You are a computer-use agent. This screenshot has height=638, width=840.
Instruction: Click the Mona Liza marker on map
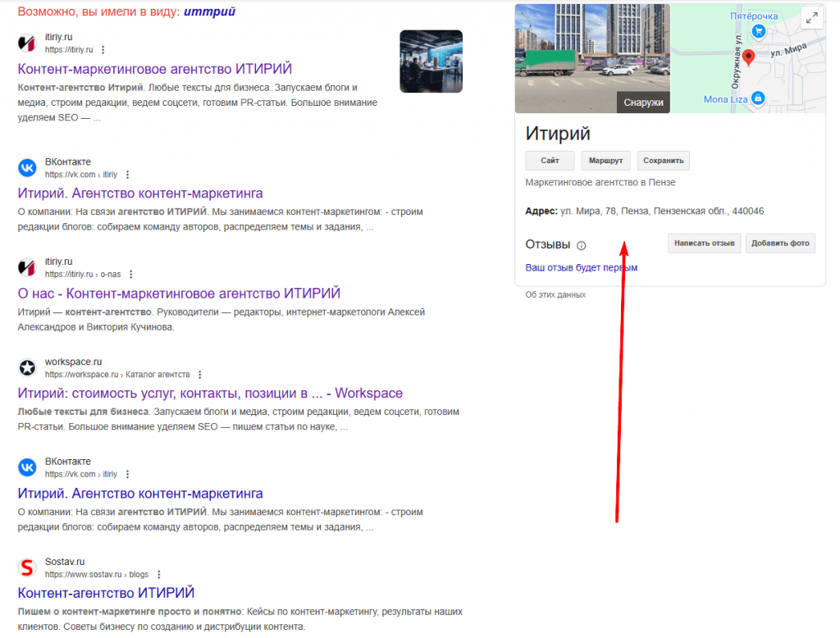(x=757, y=98)
